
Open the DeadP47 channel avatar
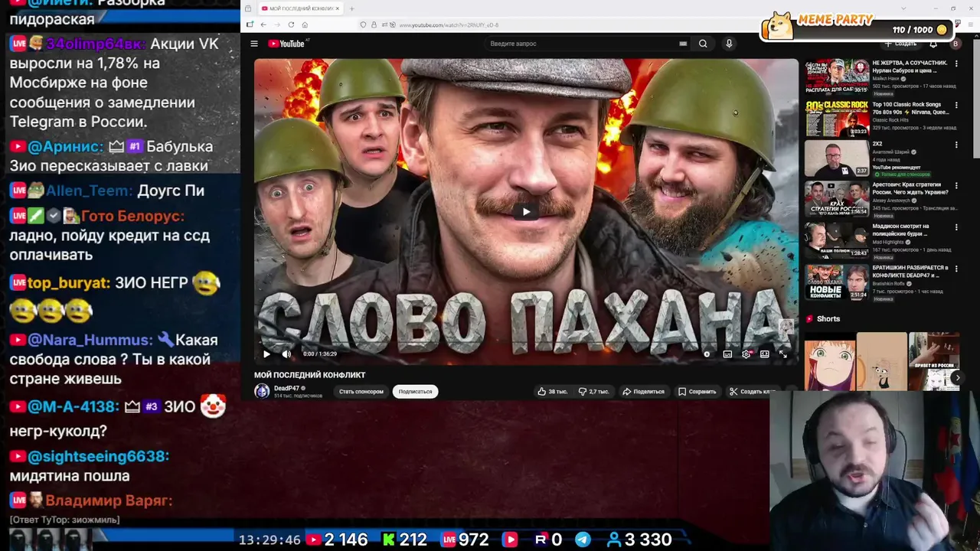262,391
